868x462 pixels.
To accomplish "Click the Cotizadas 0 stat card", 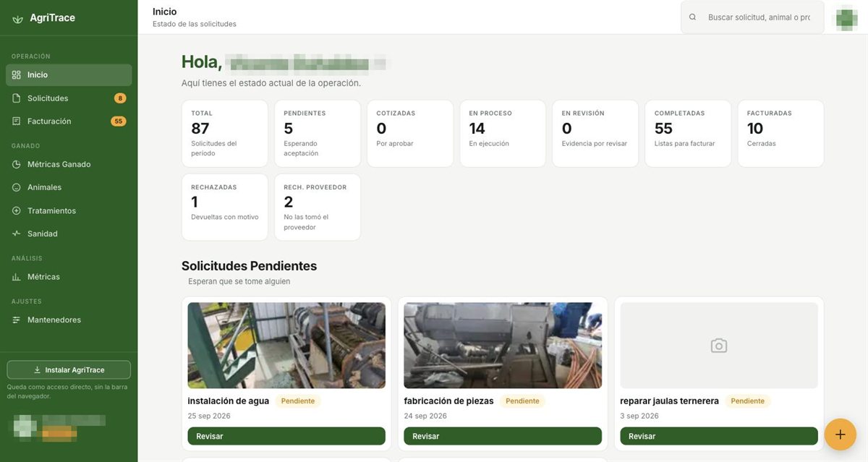I will [x=410, y=134].
